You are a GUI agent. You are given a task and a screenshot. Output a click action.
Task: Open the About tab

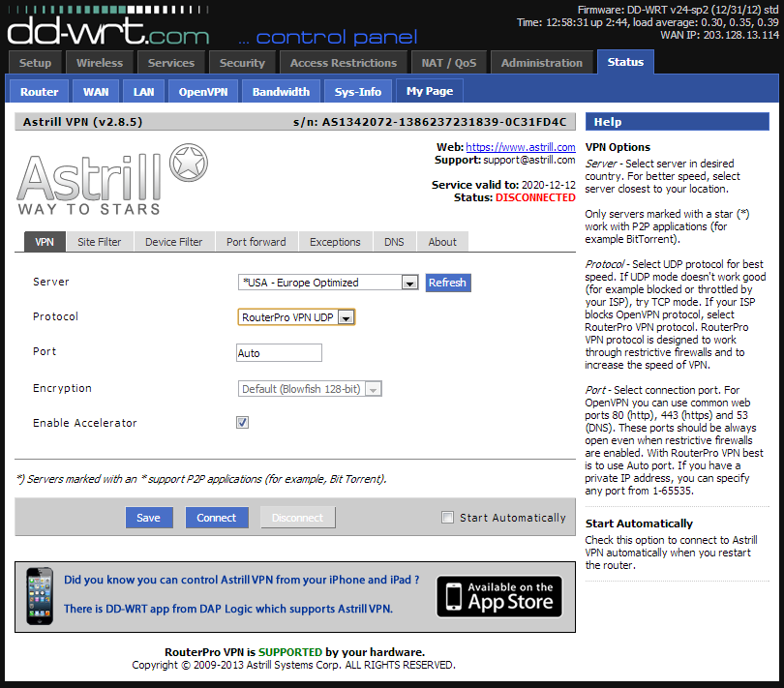[x=442, y=242]
